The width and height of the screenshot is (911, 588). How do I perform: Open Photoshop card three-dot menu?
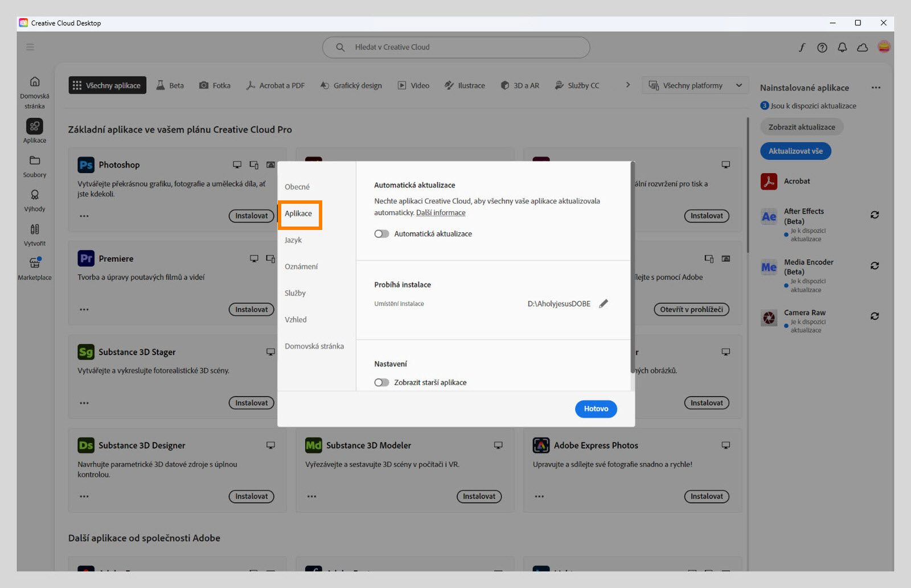pyautogui.click(x=84, y=216)
